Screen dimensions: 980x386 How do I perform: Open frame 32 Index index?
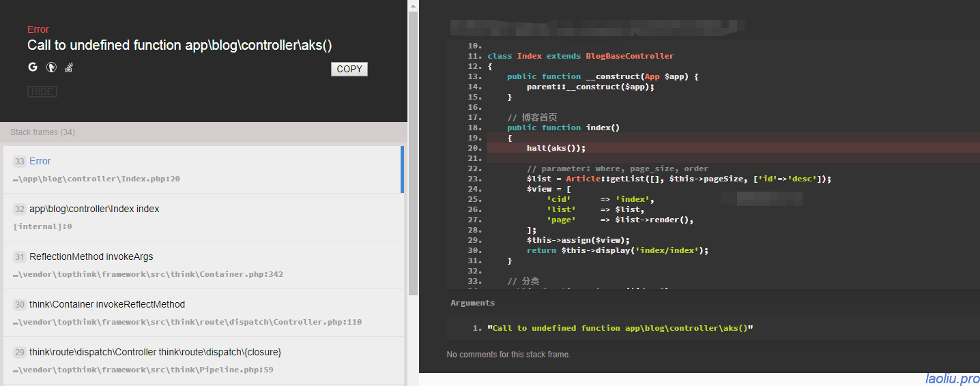click(x=94, y=209)
